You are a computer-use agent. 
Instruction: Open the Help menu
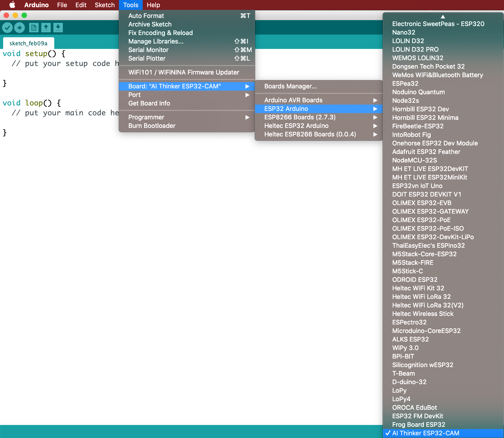coord(153,5)
